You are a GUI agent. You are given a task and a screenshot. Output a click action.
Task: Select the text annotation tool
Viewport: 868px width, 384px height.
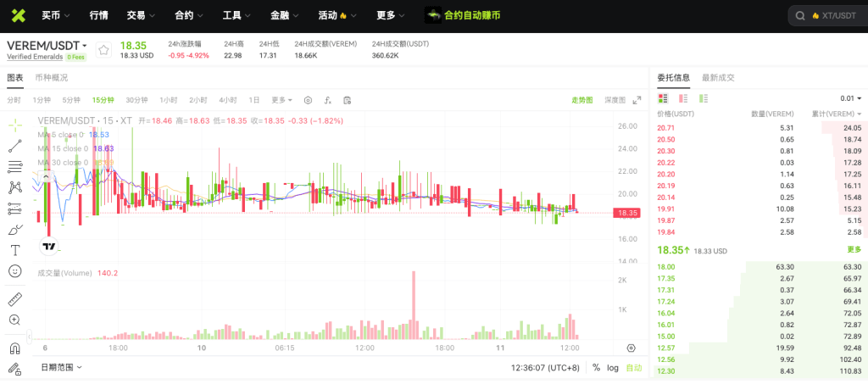click(x=15, y=251)
